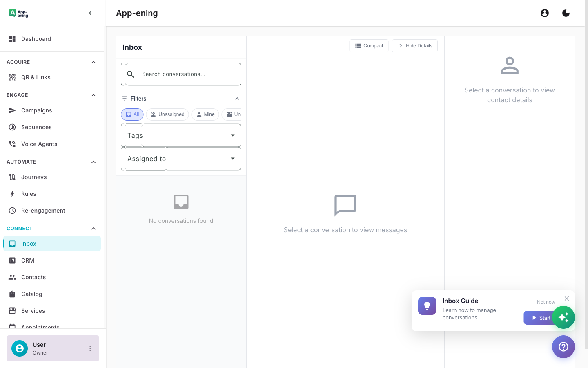Screen dimensions: 588x368
Task: Switch to Compact inbox view
Action: point(369,46)
